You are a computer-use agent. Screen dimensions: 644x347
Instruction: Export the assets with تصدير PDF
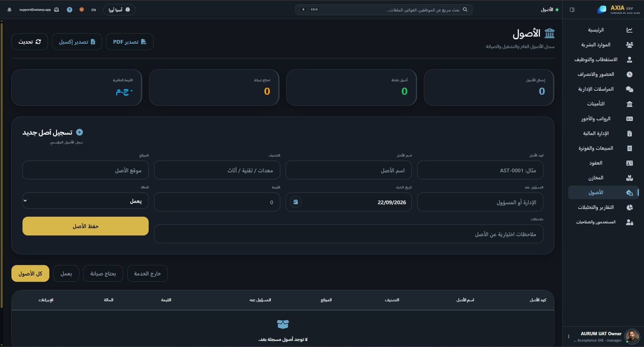pos(130,42)
